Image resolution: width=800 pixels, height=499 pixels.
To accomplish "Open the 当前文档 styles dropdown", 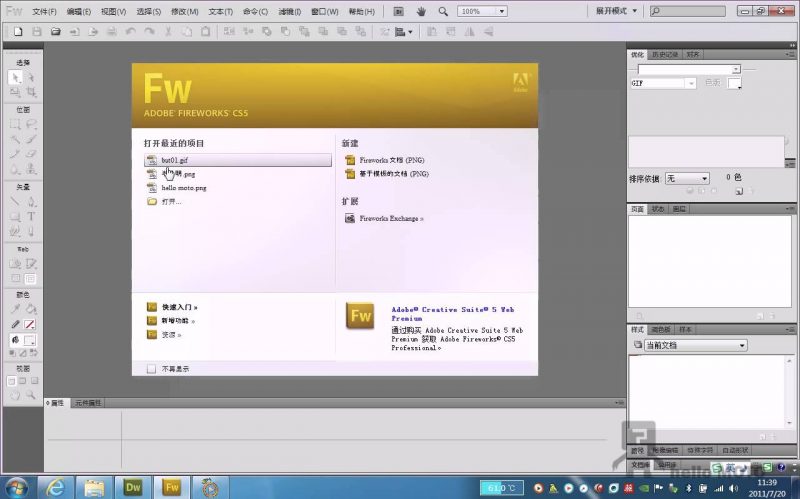I will (690, 345).
